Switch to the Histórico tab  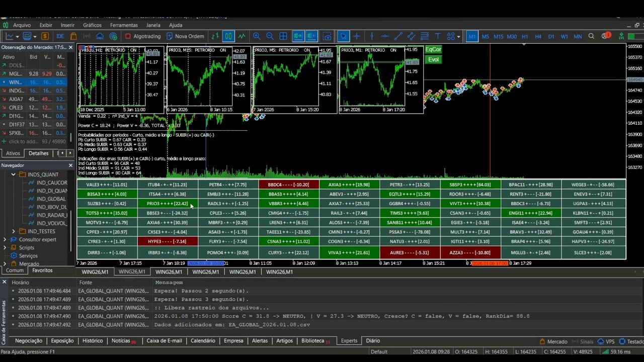click(93, 341)
